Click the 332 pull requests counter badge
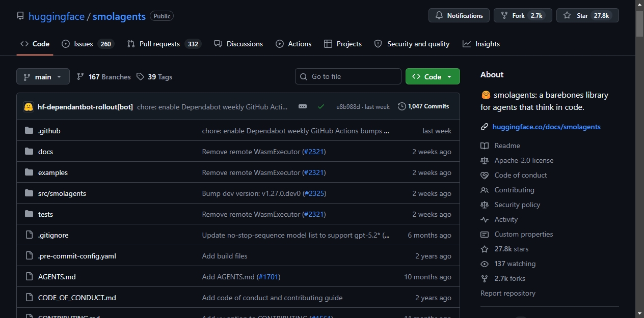 [193, 44]
